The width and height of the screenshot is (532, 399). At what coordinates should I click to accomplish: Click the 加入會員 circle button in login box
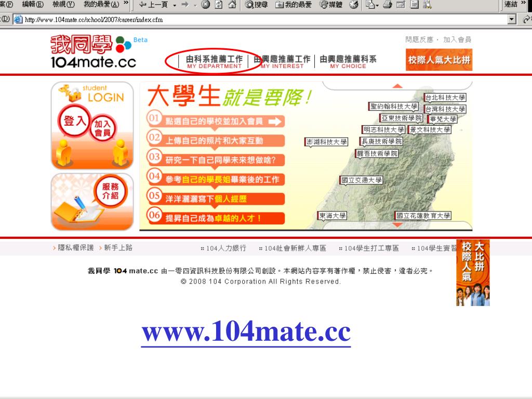(103, 128)
